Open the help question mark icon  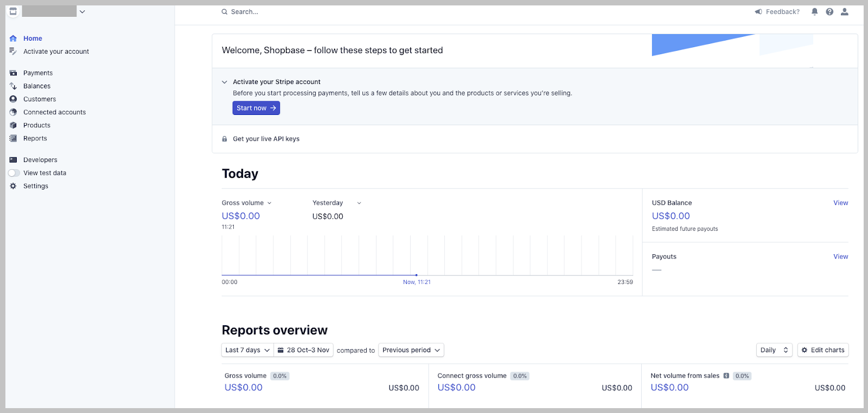point(829,12)
